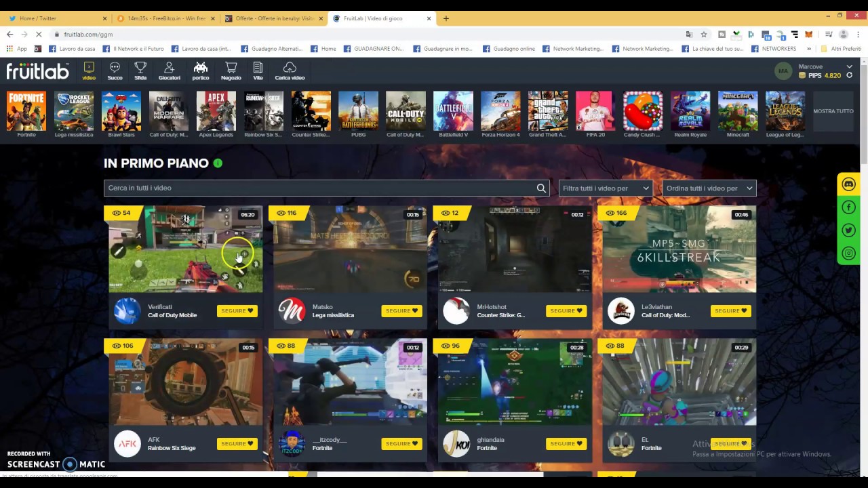
Task: Follow Verificati with SEGUIRE button
Action: click(237, 311)
